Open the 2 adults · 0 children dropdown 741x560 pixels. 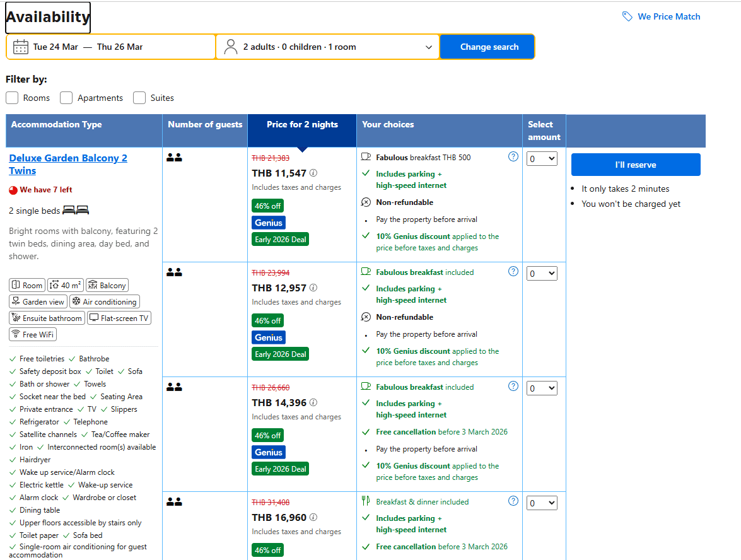(x=327, y=47)
